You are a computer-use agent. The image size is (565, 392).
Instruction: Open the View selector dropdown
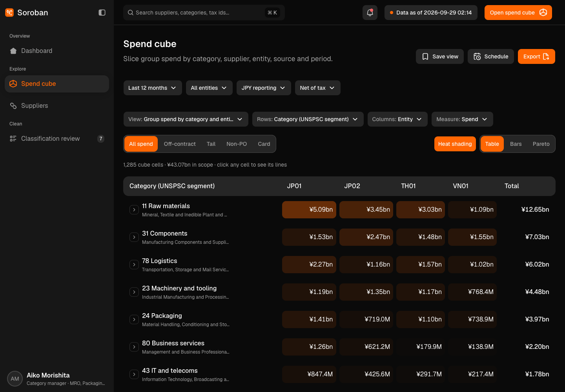click(186, 119)
